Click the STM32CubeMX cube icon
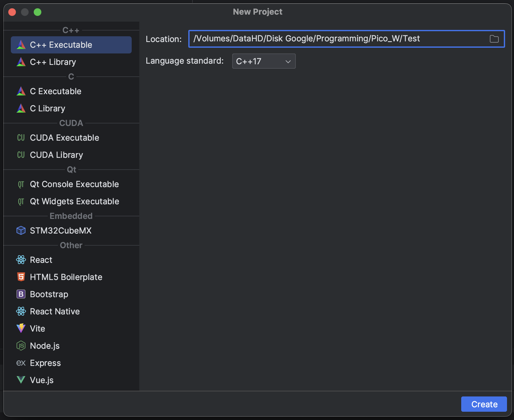514x420 pixels. pos(21,230)
